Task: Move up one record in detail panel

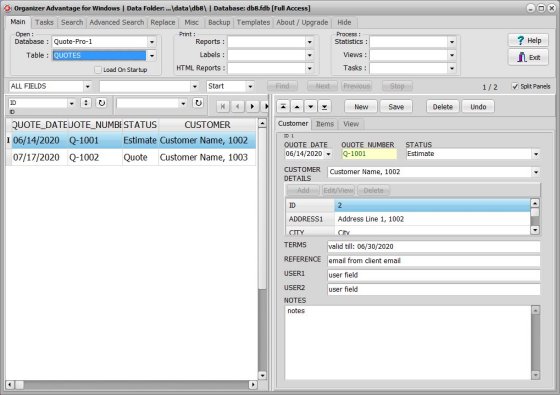Action: click(297, 106)
